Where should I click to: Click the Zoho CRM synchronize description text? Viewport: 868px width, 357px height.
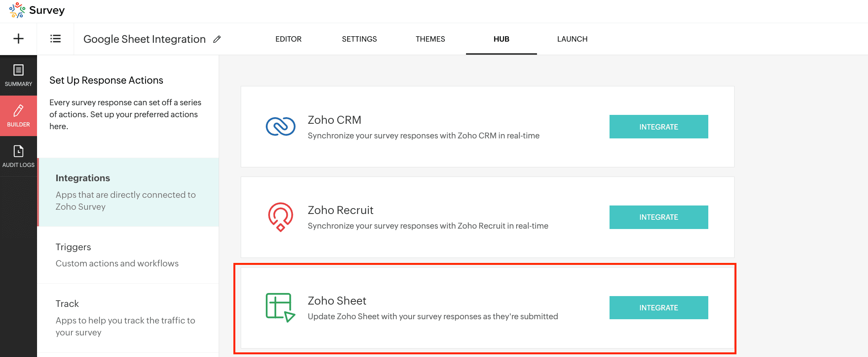(x=424, y=136)
